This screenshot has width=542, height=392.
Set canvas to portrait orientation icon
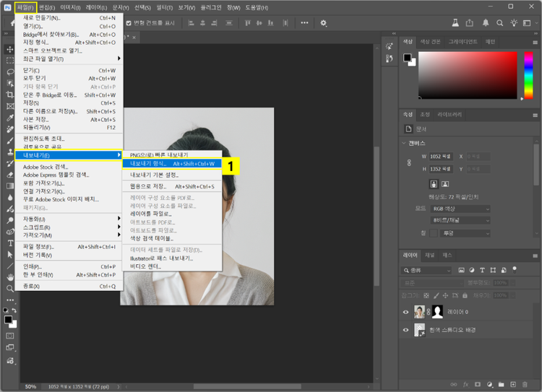point(434,184)
